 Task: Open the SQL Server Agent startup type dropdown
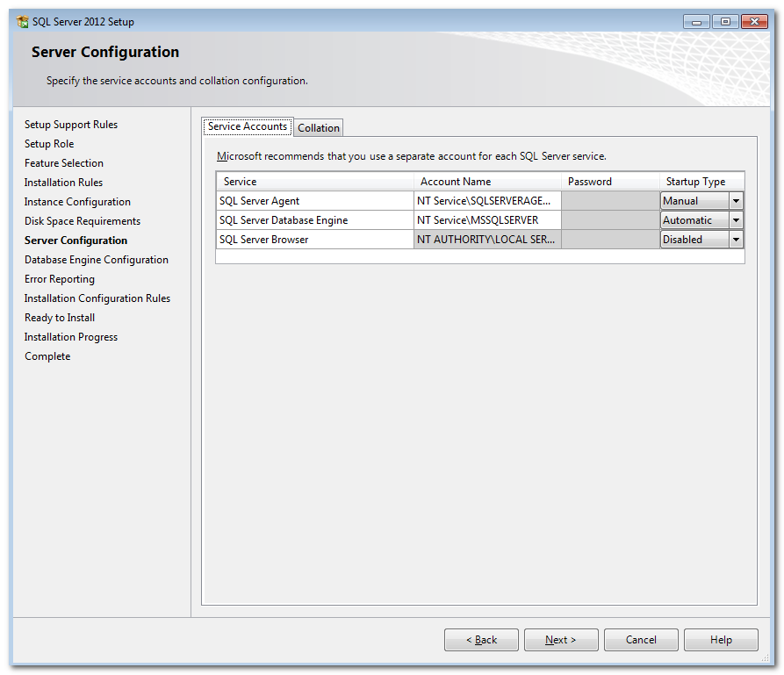tap(736, 201)
